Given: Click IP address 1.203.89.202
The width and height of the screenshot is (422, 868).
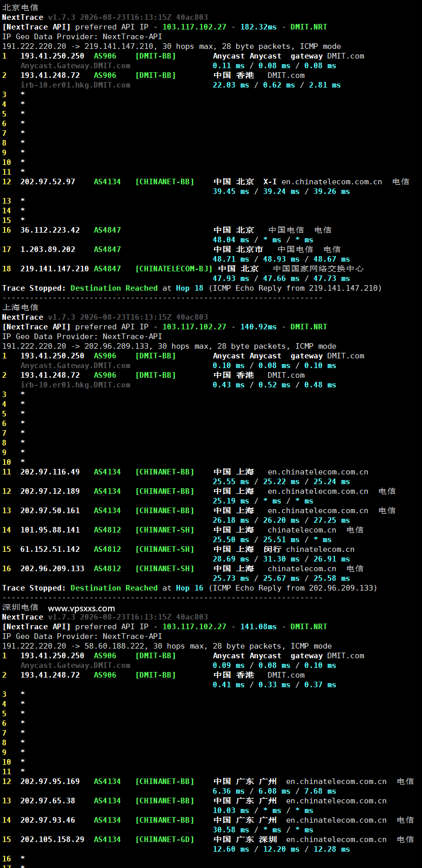Looking at the screenshot, I should pos(48,249).
